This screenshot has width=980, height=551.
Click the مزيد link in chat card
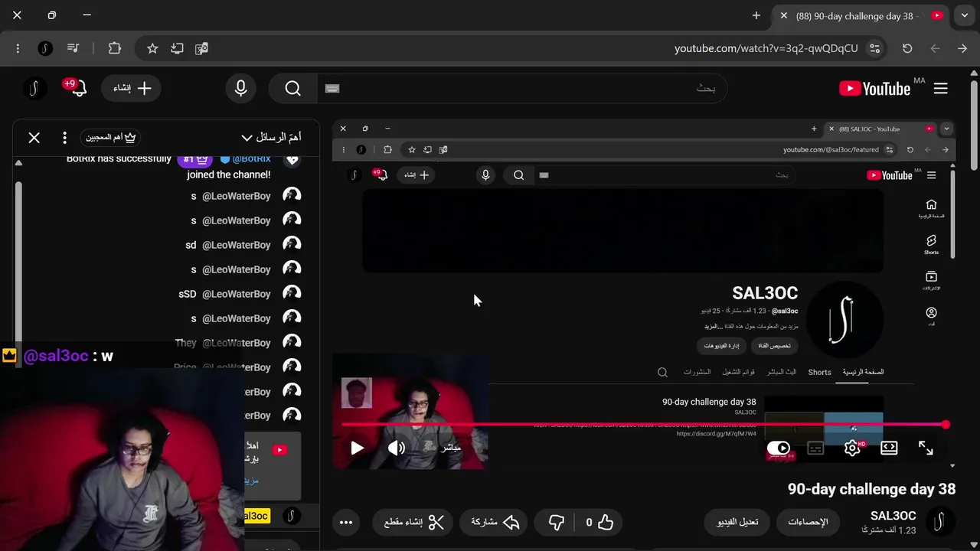pos(251,481)
